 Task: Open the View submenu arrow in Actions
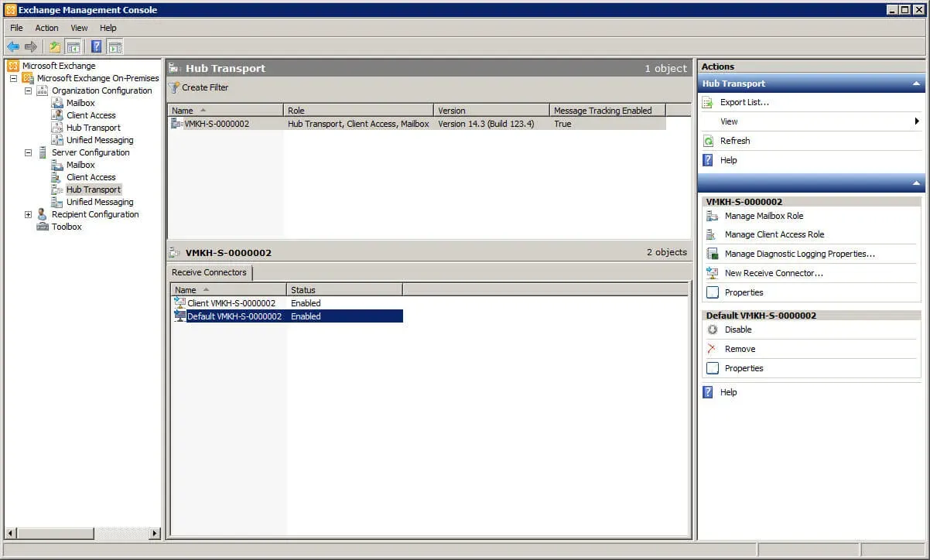click(x=917, y=121)
